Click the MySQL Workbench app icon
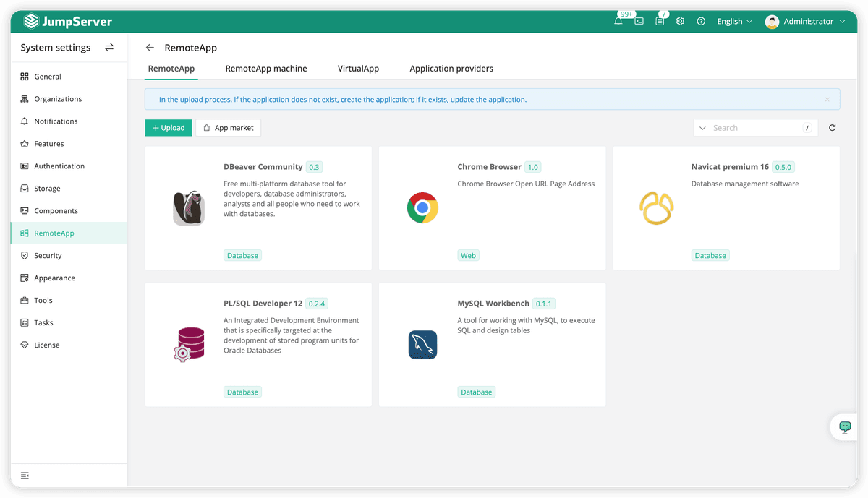Viewport: 868px width, 498px height. tap(422, 345)
